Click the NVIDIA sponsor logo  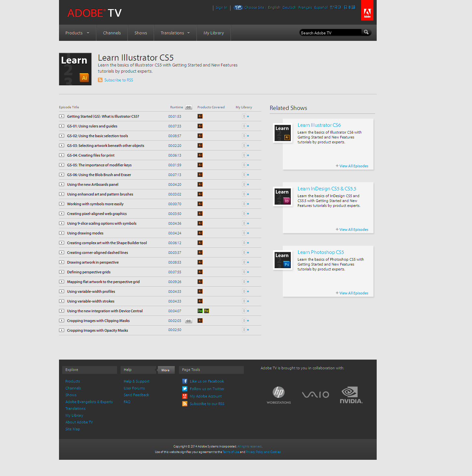[x=351, y=395]
